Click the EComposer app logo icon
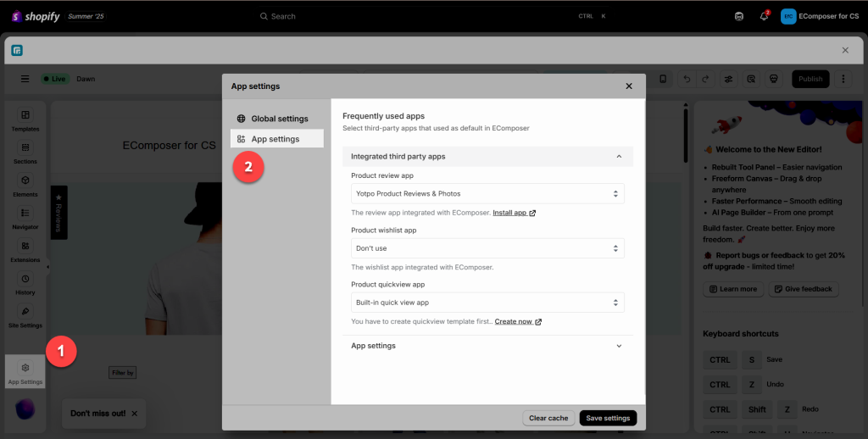Viewport: 868px width, 439px height. coord(17,50)
